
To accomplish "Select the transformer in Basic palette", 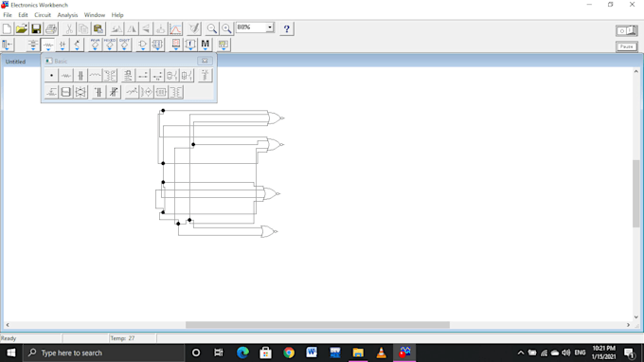I will (110, 76).
